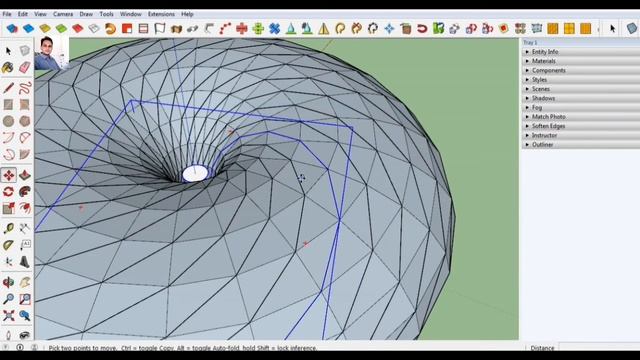Click the red dotted curve toolbar icon
This screenshot has height=360, width=640.
click(x=225, y=29)
